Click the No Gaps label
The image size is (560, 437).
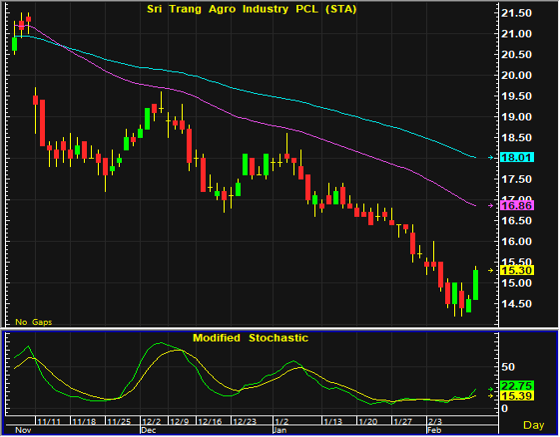point(33,322)
